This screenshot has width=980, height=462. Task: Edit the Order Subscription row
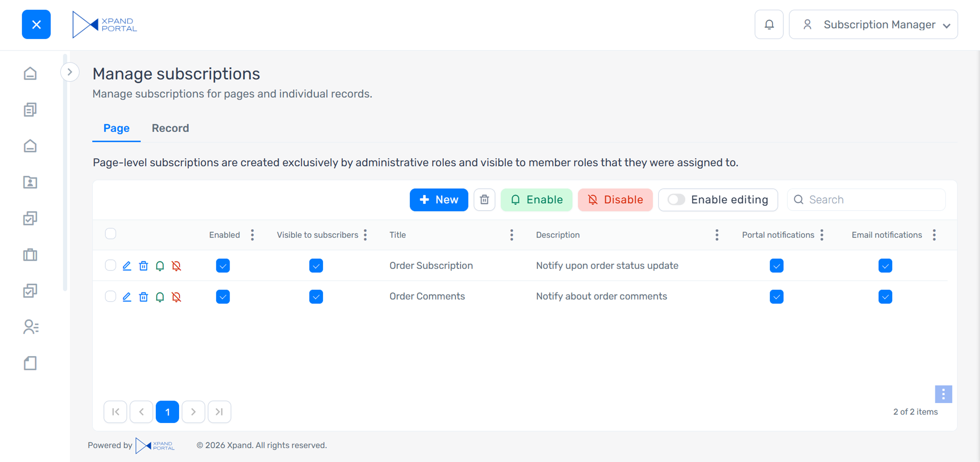click(x=127, y=266)
